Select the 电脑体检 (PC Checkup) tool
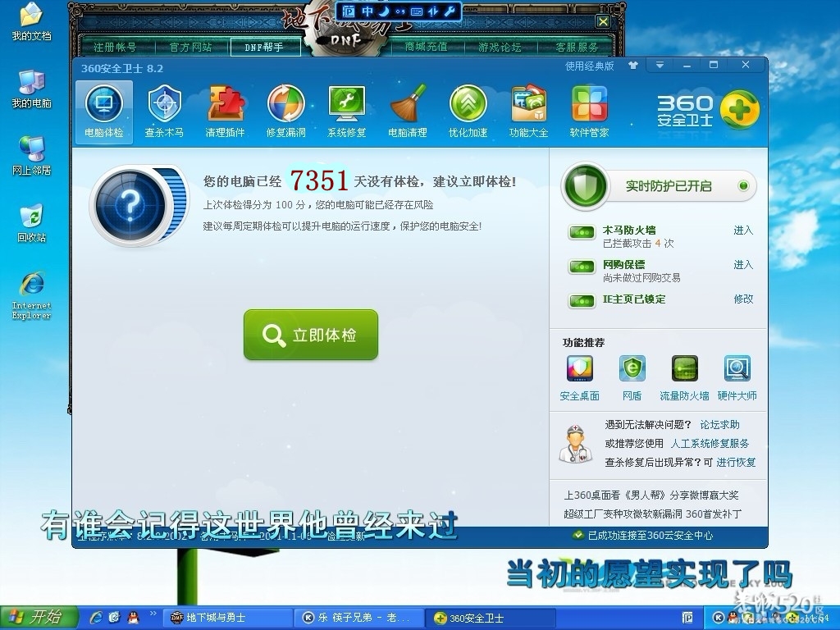The height and width of the screenshot is (630, 840). (x=103, y=111)
